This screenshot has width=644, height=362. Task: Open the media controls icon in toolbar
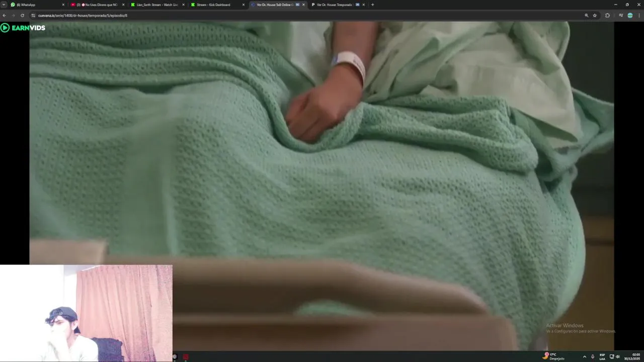pos(621,16)
